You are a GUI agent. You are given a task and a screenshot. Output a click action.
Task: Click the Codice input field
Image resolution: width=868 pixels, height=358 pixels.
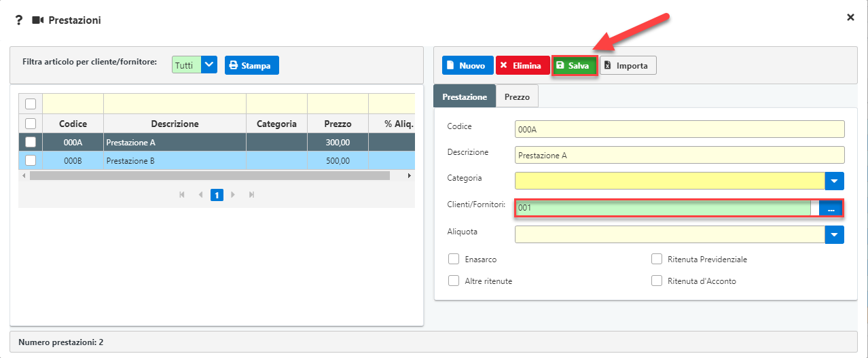680,129
